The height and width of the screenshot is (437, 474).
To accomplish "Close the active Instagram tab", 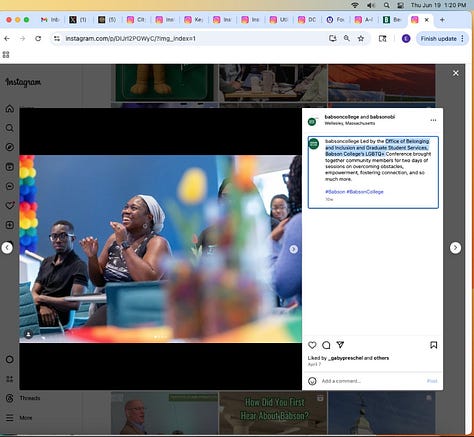I will click(x=426, y=20).
